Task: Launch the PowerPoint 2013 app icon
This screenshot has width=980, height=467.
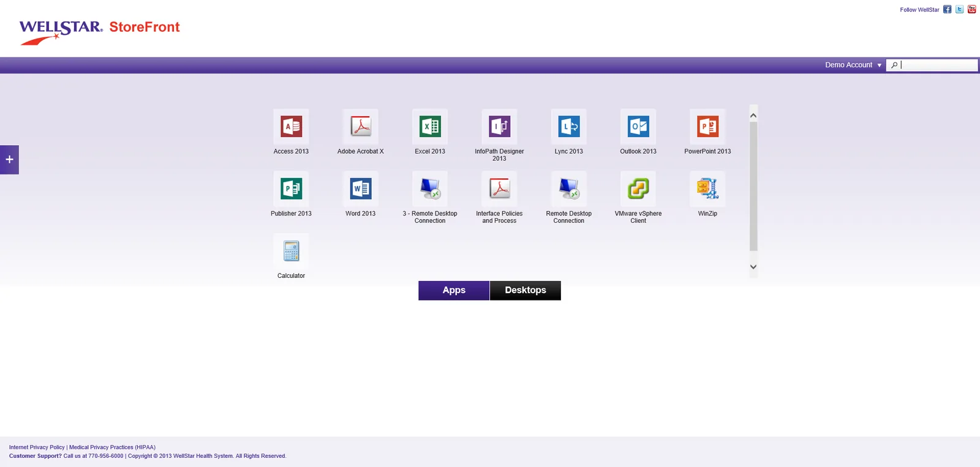Action: click(707, 127)
